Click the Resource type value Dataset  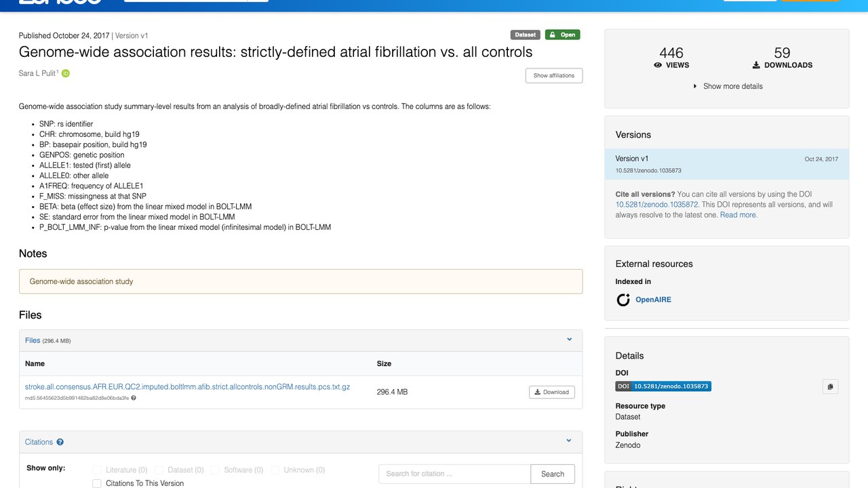pos(628,417)
